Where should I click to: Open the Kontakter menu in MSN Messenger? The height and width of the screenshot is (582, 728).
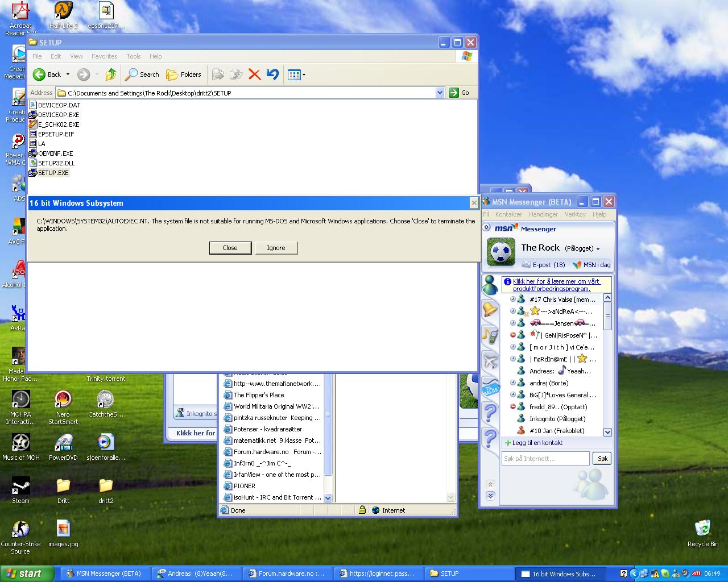click(x=508, y=214)
